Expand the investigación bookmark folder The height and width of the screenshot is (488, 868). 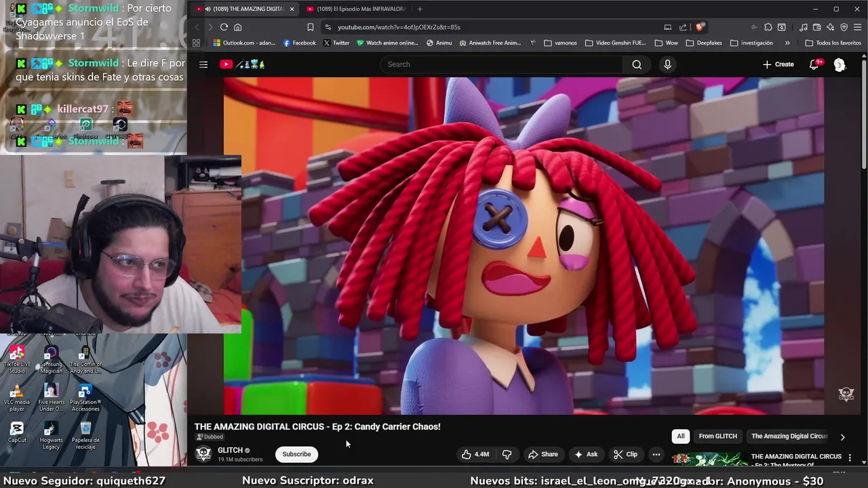(x=751, y=43)
